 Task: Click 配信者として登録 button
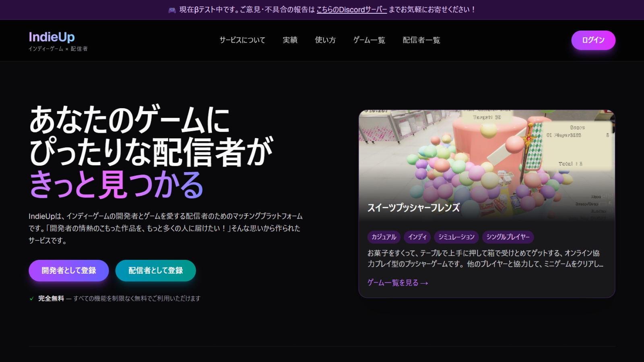pyautogui.click(x=155, y=270)
